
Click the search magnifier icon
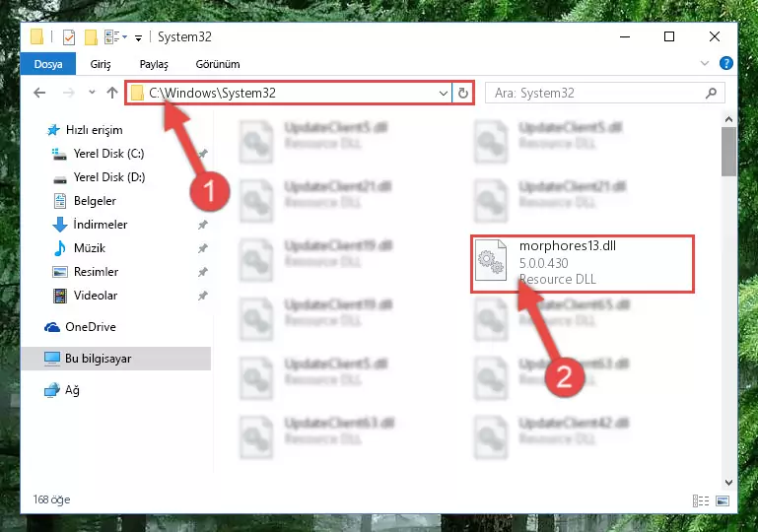tap(711, 93)
